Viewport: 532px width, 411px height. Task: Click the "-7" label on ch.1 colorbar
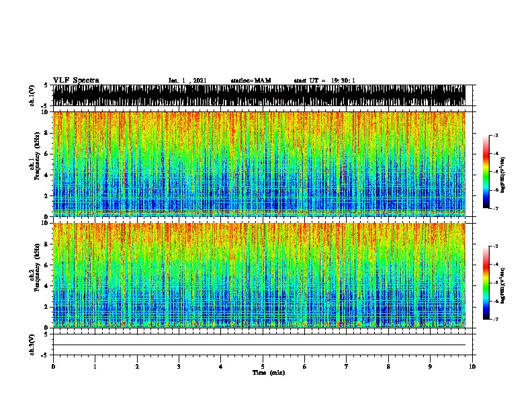pyautogui.click(x=495, y=208)
